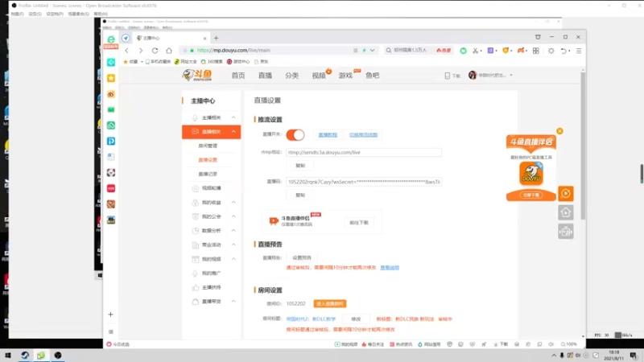Click the 设置预告 button

(302, 257)
